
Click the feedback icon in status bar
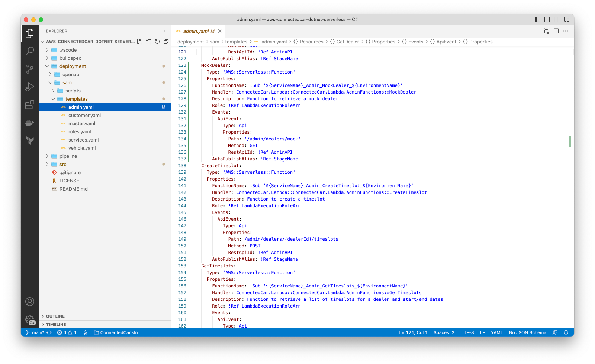(x=555, y=332)
